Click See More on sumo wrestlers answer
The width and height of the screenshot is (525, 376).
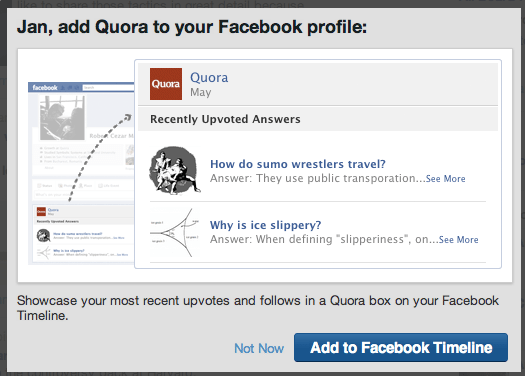tap(445, 179)
